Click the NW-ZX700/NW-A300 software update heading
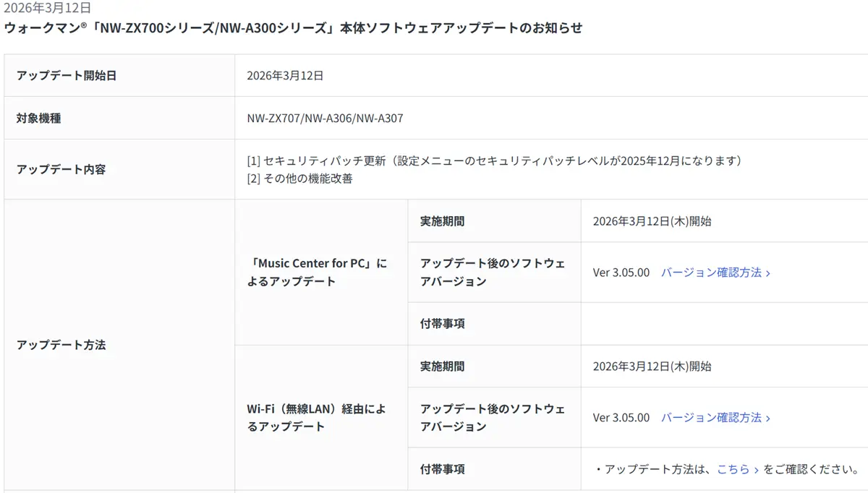The image size is (868, 493). pos(293,28)
